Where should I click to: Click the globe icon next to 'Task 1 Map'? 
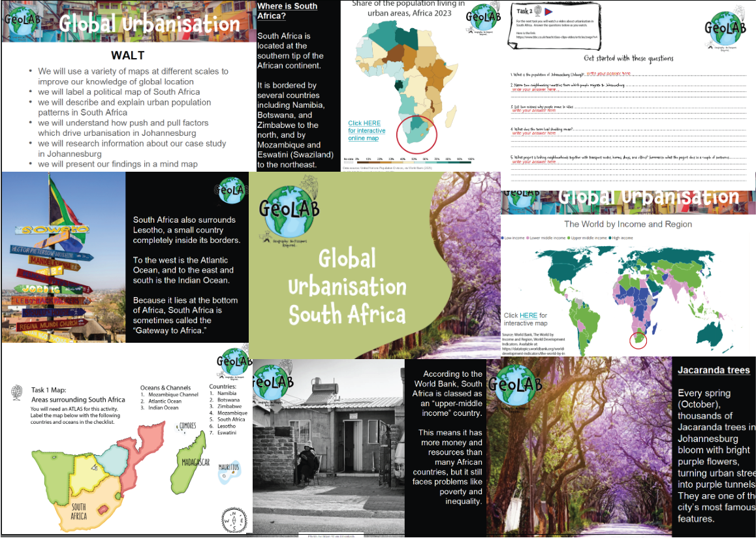(16, 392)
